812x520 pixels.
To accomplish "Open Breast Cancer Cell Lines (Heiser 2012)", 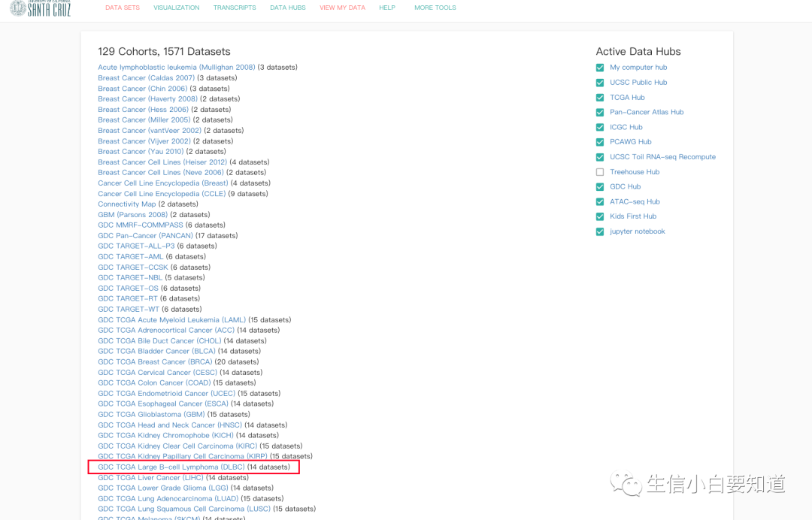I will point(162,162).
